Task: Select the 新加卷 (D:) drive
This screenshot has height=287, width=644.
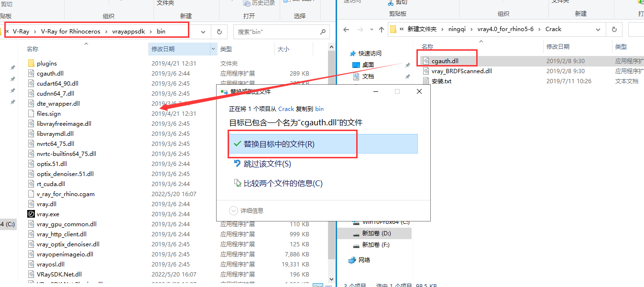Action: click(x=376, y=233)
